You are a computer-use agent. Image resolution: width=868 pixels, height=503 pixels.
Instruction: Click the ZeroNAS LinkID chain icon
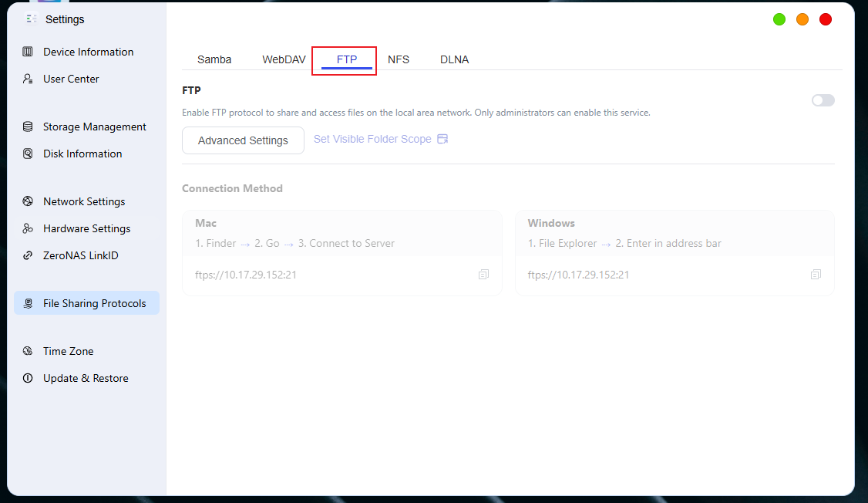[28, 255]
